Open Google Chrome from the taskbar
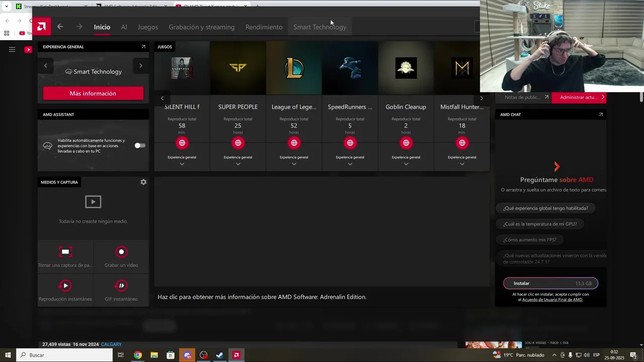Viewport: 644px width, 362px height. (x=137, y=355)
